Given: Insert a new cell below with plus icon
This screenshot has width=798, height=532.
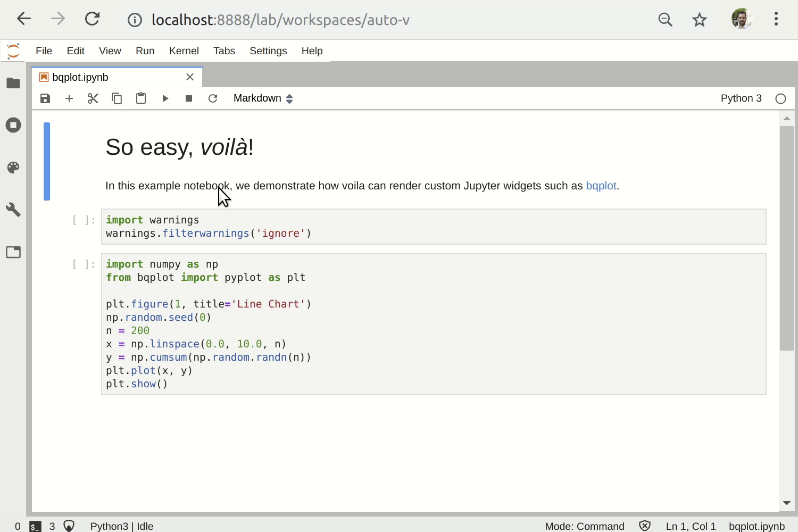Looking at the screenshot, I should [x=69, y=98].
